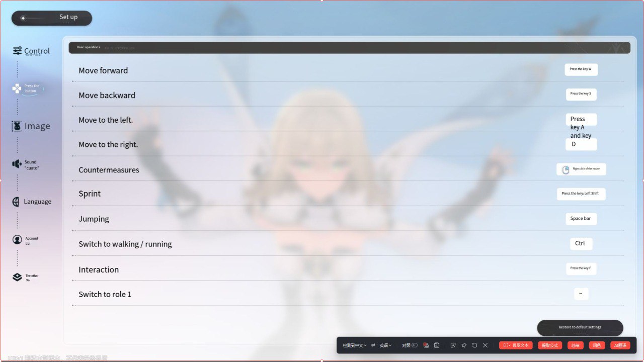Click the Move to the right label
This screenshot has width=644, height=362.
108,144
